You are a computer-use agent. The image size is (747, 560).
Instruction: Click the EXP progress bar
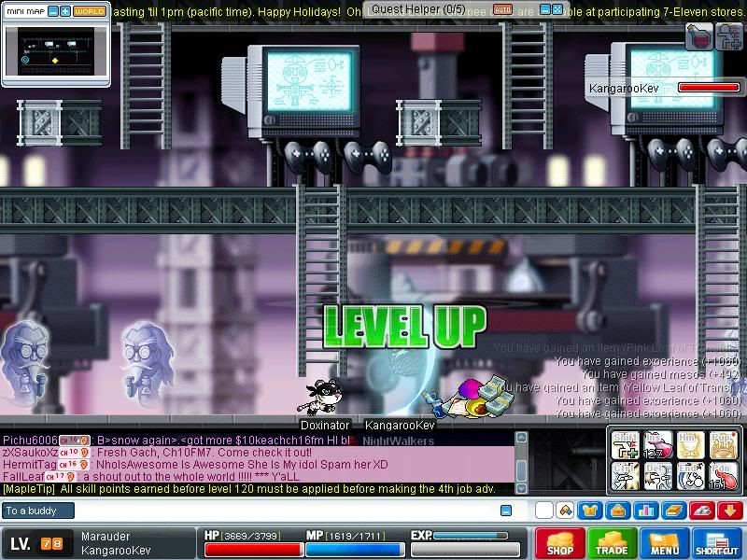pos(466,550)
